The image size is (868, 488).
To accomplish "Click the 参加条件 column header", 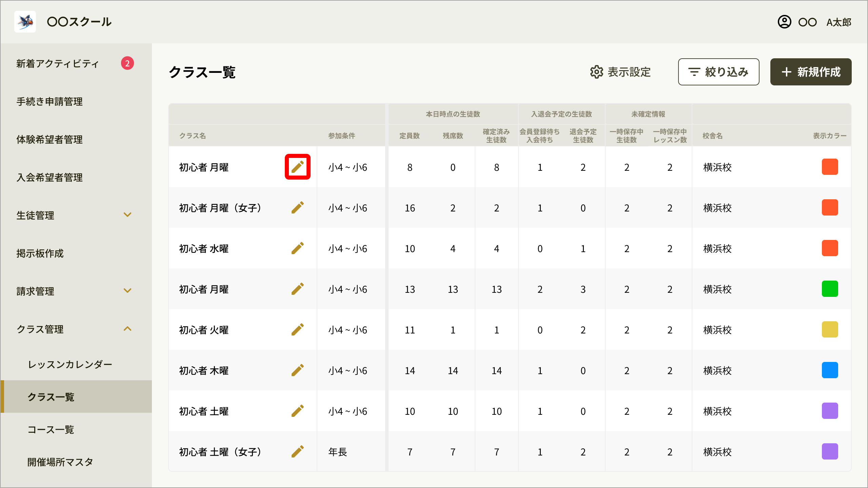I will point(341,136).
